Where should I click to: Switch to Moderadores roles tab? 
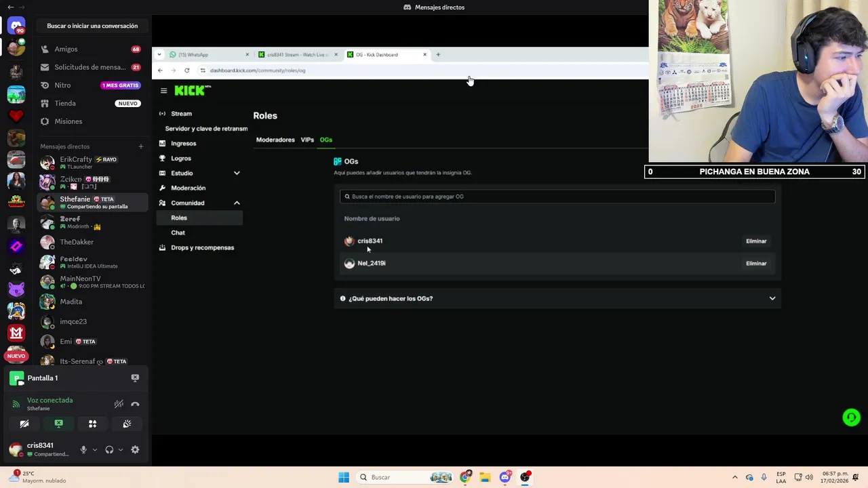coord(275,140)
